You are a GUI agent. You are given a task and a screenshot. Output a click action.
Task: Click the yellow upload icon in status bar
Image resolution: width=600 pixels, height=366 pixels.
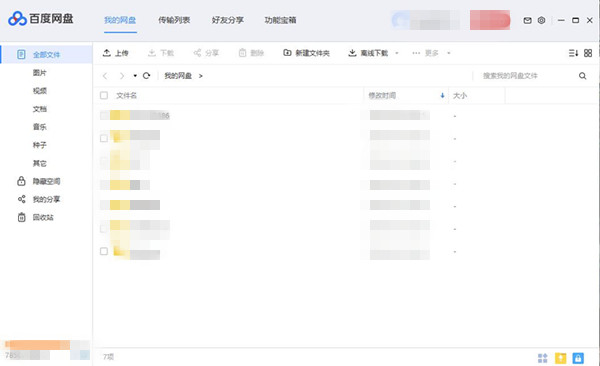[561, 358]
